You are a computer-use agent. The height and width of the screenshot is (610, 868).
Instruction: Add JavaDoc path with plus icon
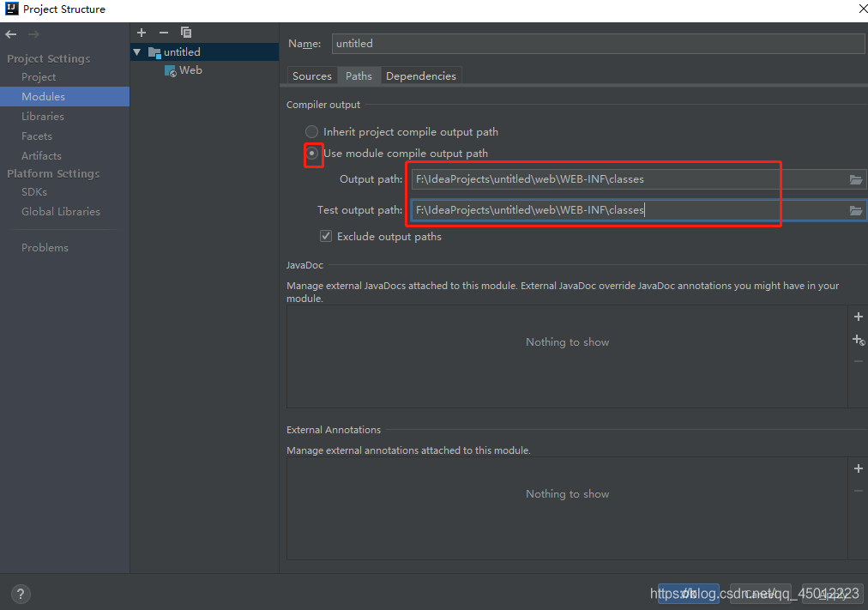[859, 317]
